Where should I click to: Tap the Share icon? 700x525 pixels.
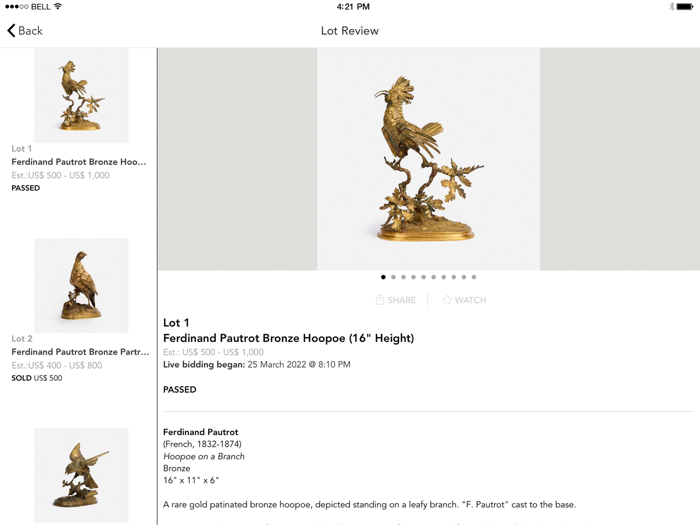coord(379,300)
